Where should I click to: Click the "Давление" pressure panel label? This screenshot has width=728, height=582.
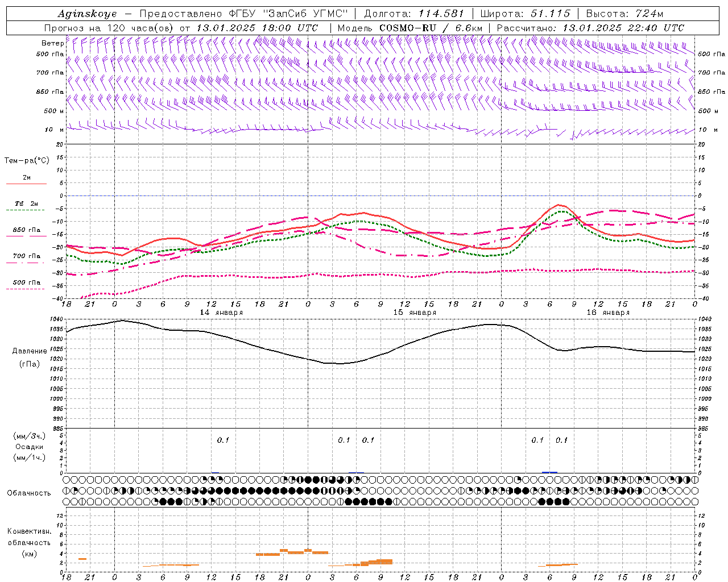coord(29,351)
